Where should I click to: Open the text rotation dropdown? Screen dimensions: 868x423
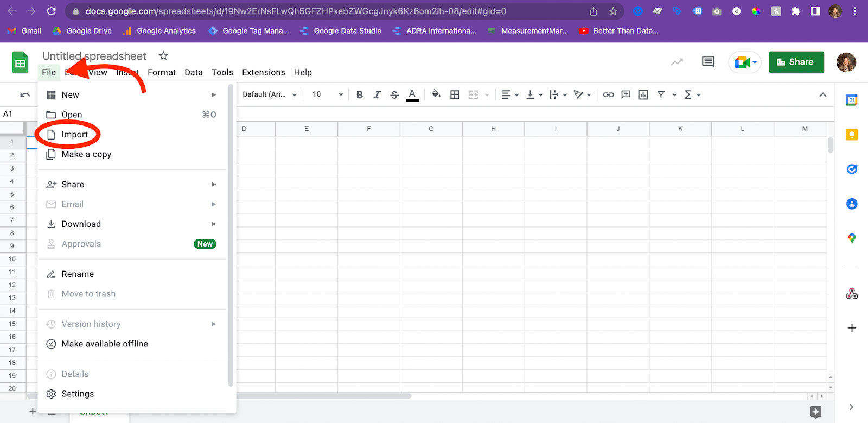click(x=582, y=94)
